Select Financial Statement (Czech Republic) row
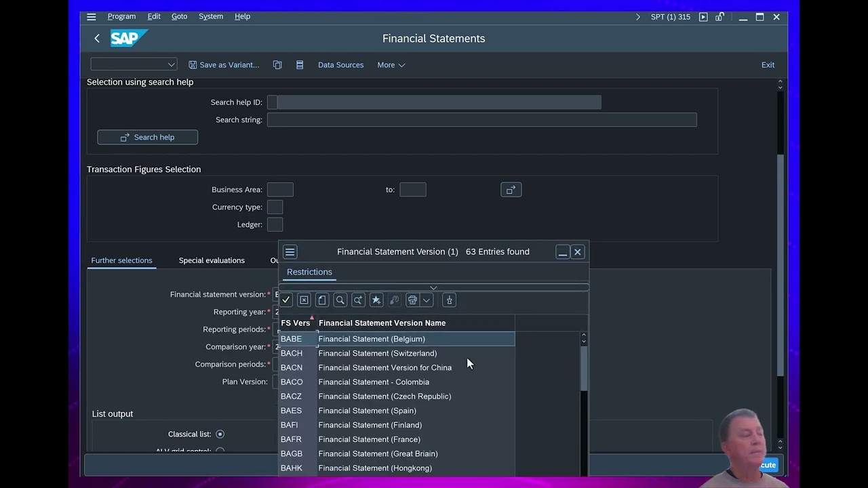The image size is (868, 488). point(397,396)
